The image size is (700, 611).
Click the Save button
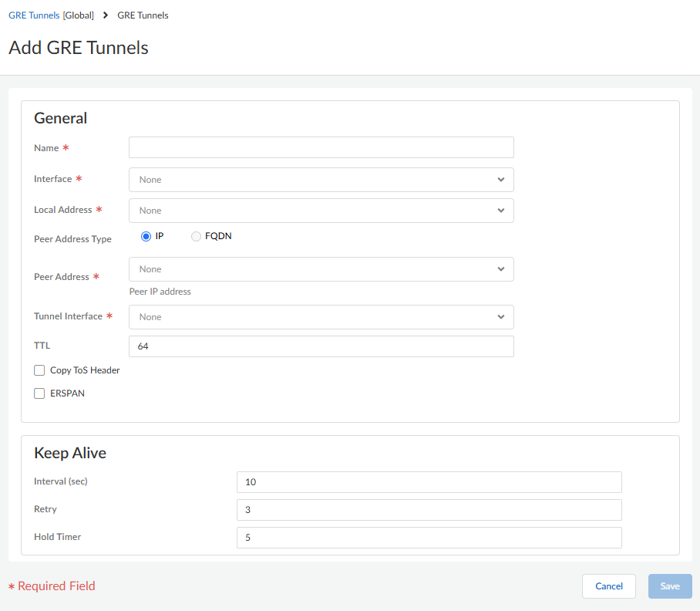tap(670, 586)
